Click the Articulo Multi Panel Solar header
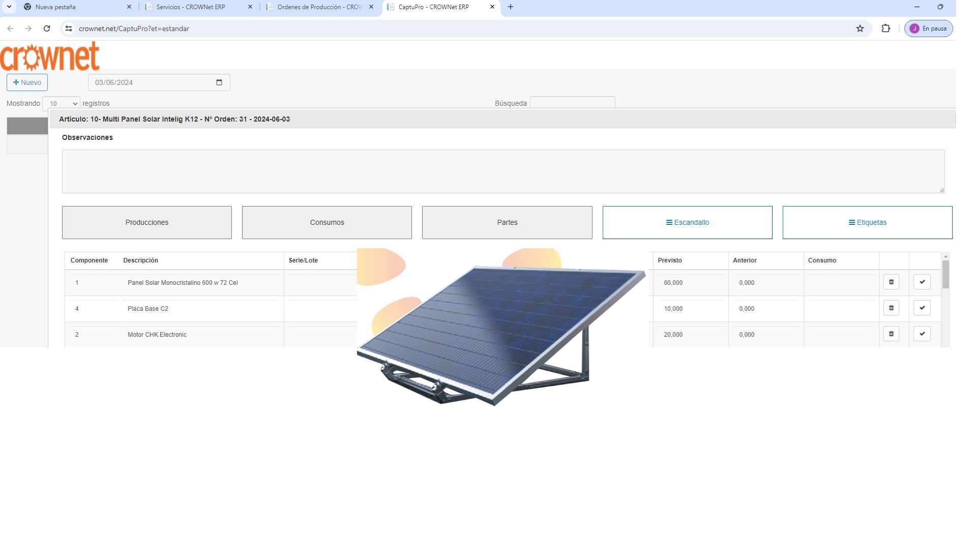The width and height of the screenshot is (980, 556). pyautogui.click(x=174, y=119)
